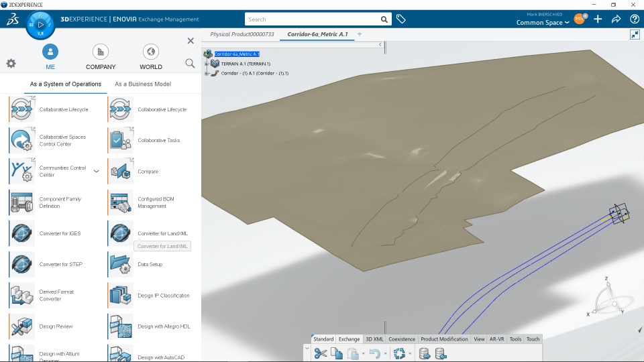Open Component Family Definition app

point(21,202)
